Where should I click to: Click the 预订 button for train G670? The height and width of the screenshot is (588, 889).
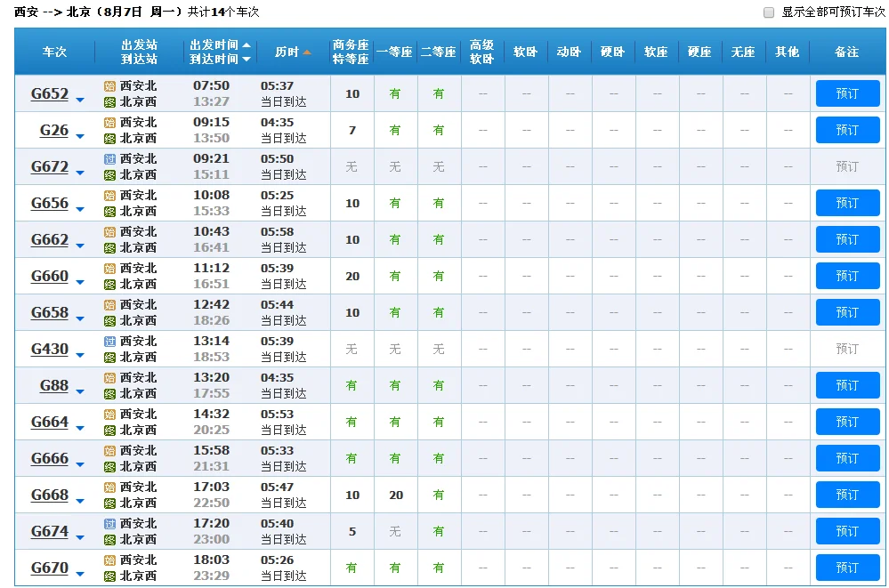pyautogui.click(x=846, y=567)
